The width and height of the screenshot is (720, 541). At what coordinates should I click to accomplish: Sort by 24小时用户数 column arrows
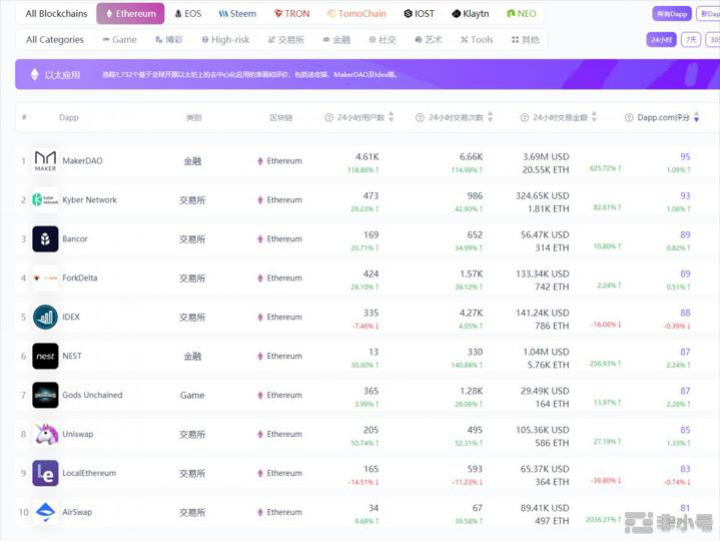(x=391, y=117)
